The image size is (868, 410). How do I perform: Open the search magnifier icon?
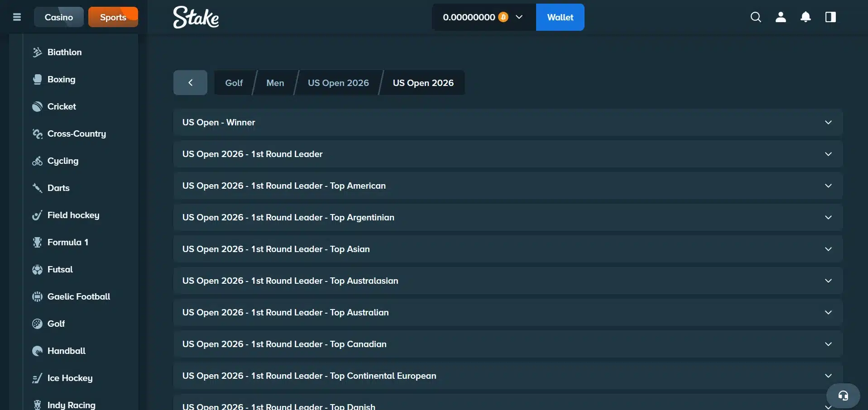[756, 17]
